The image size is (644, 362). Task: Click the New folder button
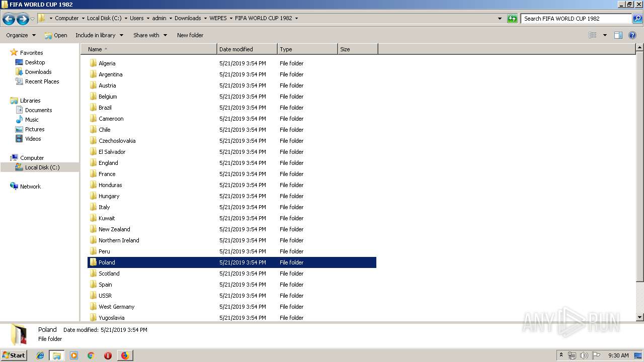click(x=190, y=35)
